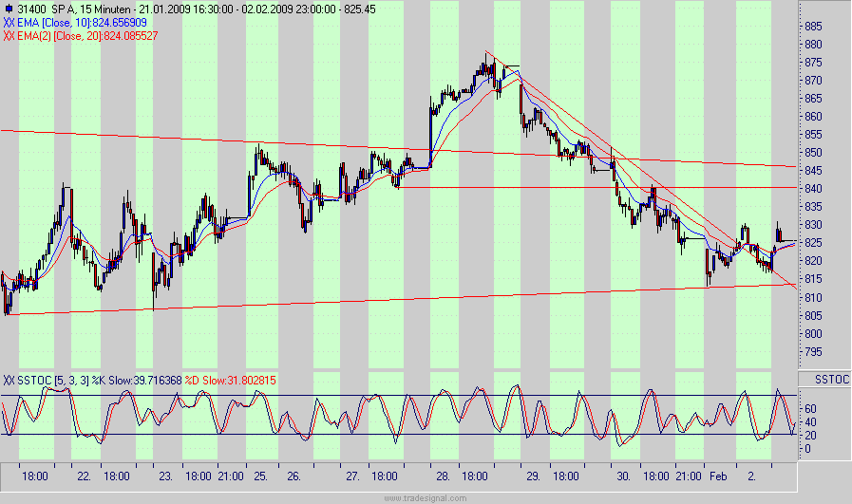Click the 875 price axis label

(x=813, y=63)
